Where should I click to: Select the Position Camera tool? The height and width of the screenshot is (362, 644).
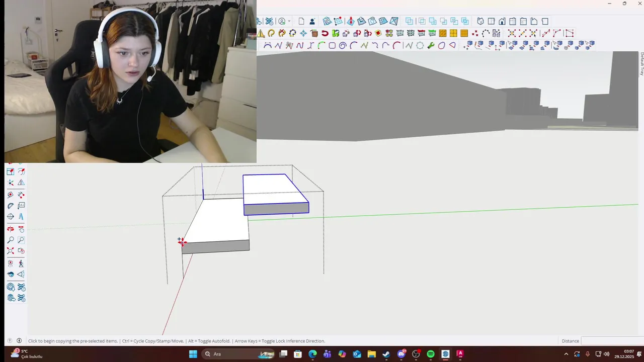point(10,263)
